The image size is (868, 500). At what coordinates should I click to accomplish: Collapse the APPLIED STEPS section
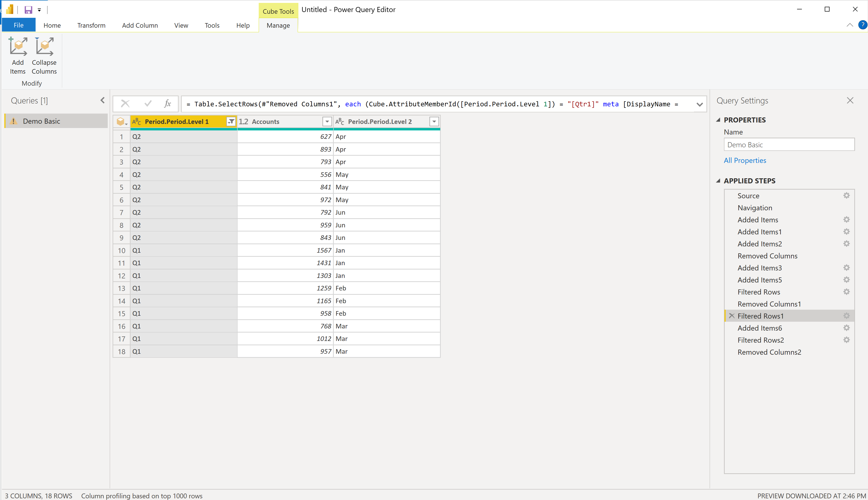718,181
